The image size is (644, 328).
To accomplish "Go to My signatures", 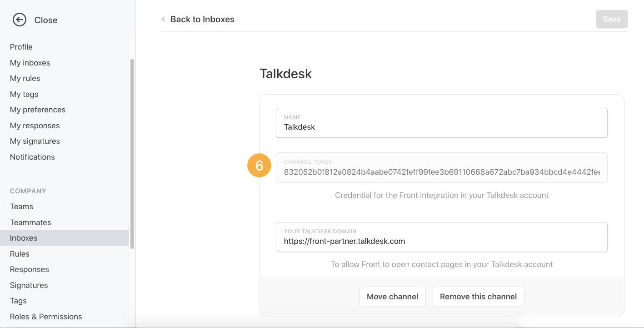I will click(x=35, y=141).
